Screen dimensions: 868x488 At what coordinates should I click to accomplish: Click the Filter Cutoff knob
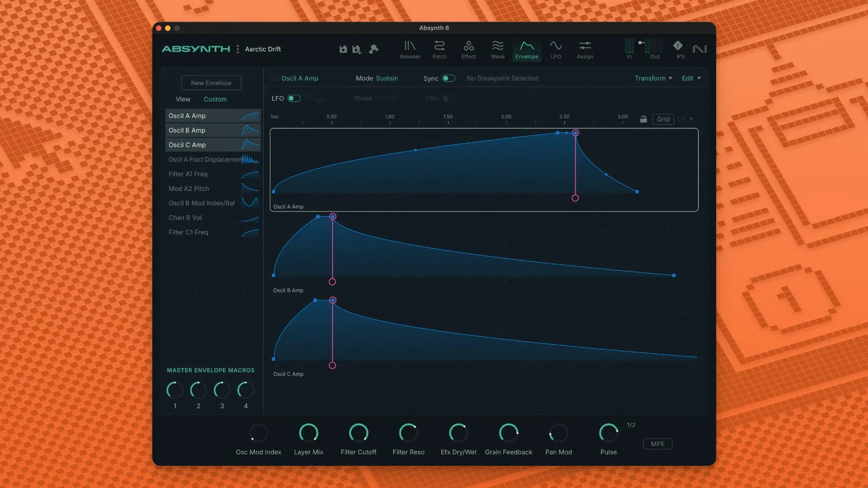[x=358, y=433]
